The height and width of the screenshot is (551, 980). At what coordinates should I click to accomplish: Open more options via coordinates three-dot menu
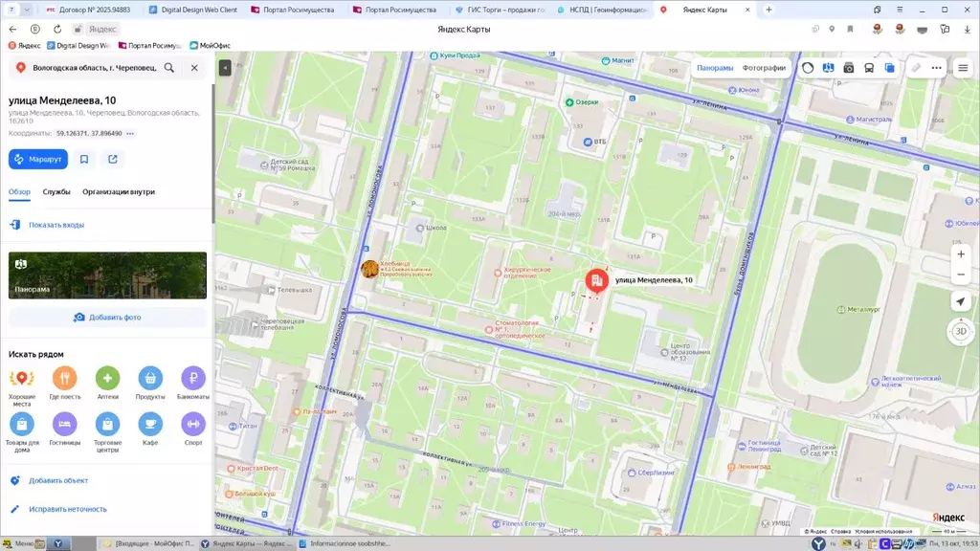click(x=130, y=134)
